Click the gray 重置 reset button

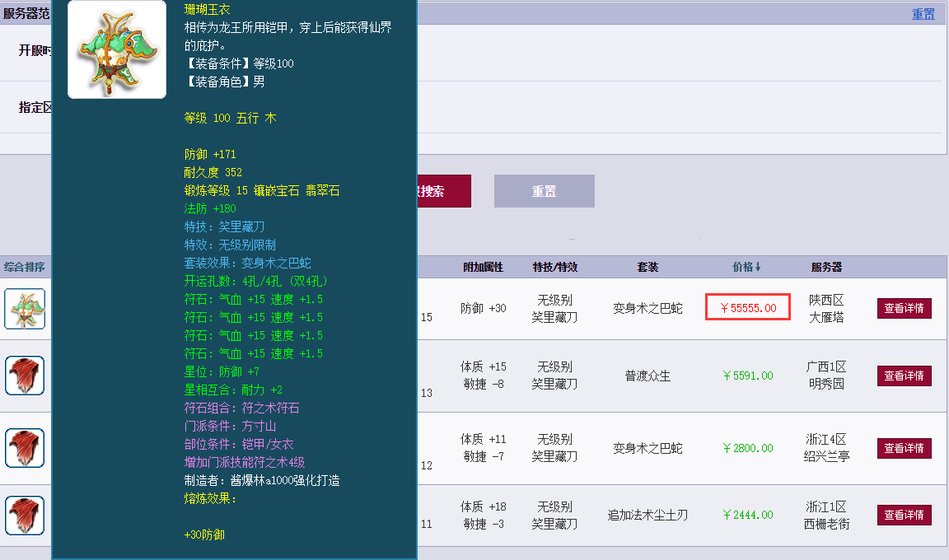[544, 190]
